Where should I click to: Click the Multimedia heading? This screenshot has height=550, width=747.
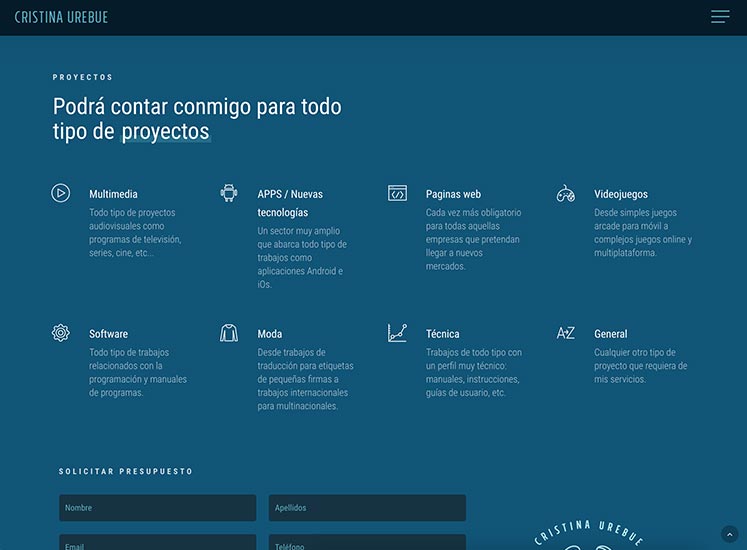[x=113, y=194]
